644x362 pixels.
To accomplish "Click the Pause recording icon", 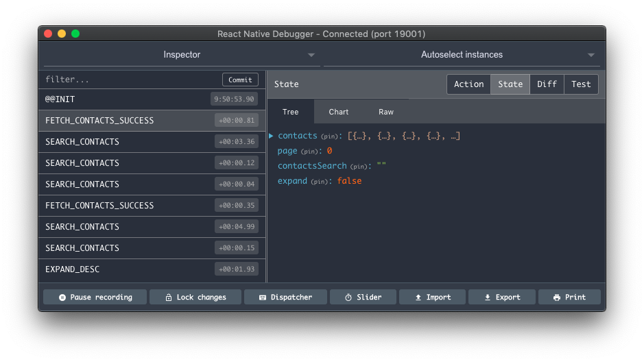I will [x=62, y=298].
